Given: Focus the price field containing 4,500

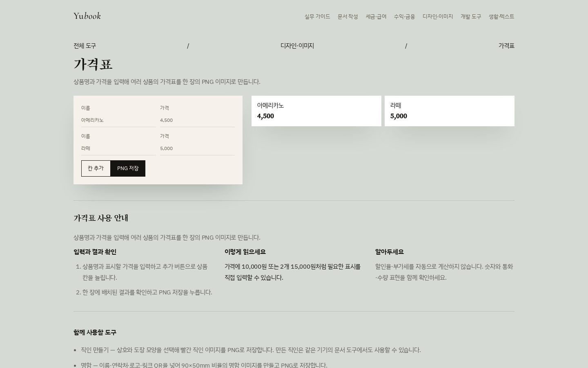Looking at the screenshot, I should (x=197, y=120).
